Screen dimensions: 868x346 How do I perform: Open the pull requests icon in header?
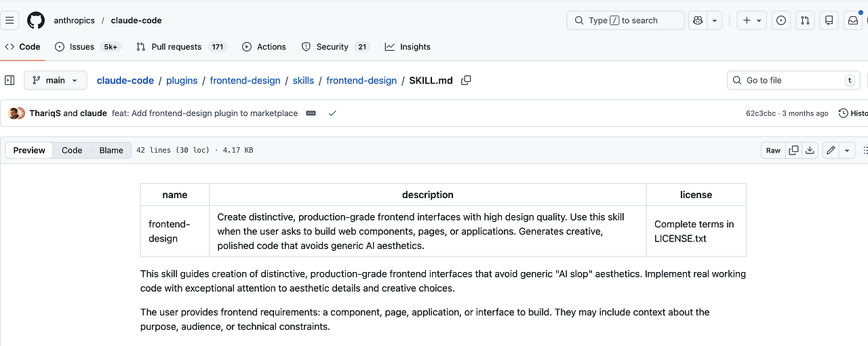[805, 20]
